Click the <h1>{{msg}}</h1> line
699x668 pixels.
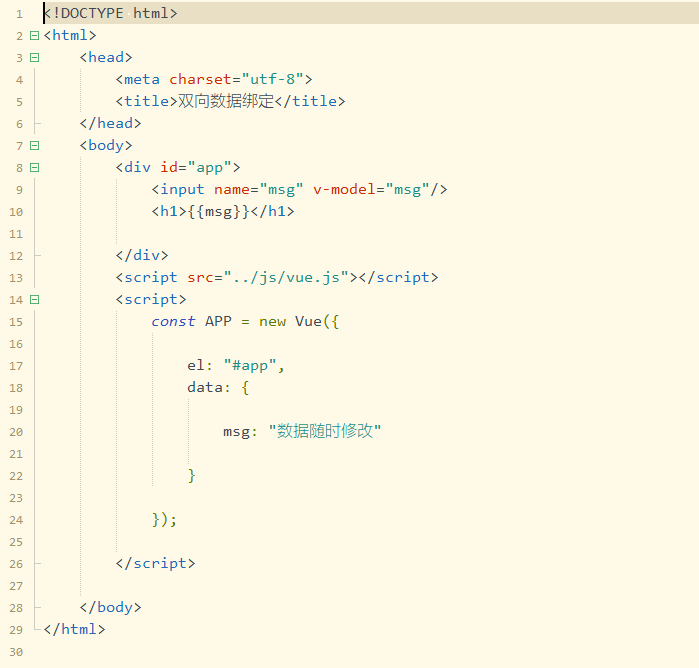[223, 211]
